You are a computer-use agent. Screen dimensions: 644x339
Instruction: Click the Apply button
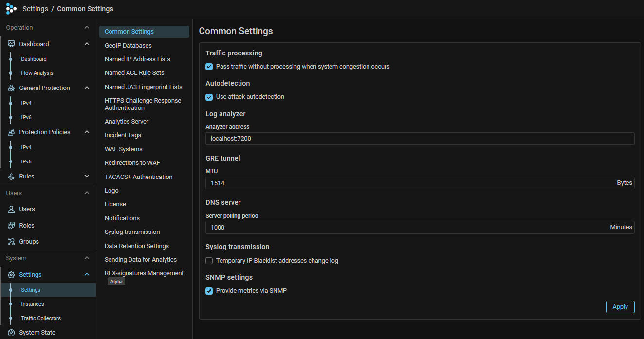tap(620, 307)
